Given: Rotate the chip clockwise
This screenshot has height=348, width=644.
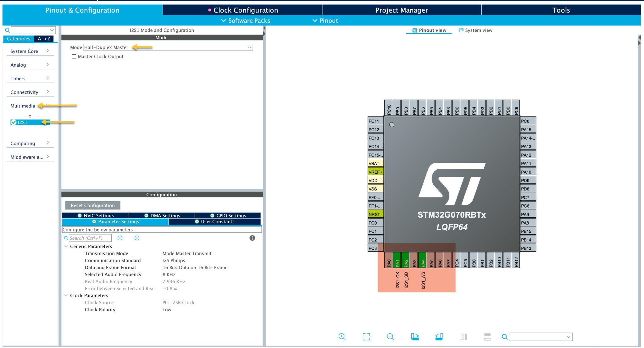Looking at the screenshot, I should click(415, 336).
